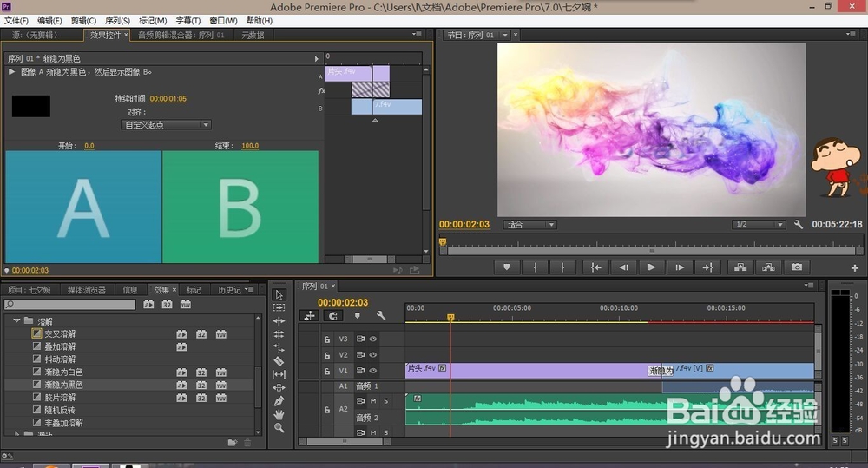Toggle V1 track lock
This screenshot has width=868, height=468.
327,371
